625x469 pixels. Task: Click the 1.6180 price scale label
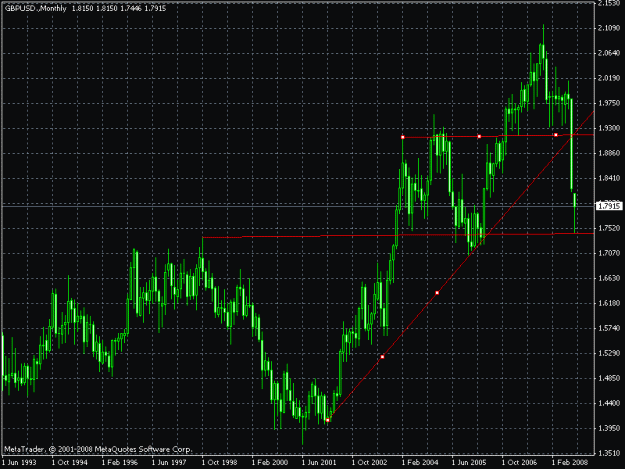609,303
